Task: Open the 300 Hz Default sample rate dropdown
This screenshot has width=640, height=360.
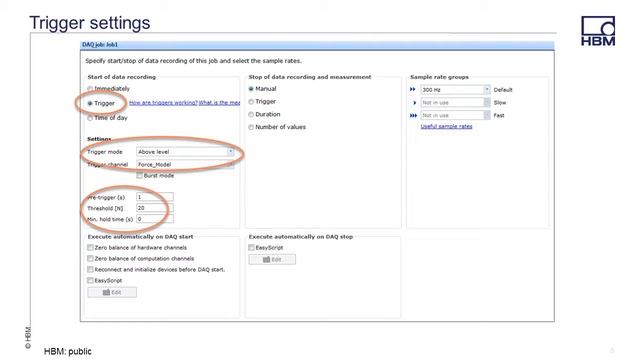Action: (456, 89)
